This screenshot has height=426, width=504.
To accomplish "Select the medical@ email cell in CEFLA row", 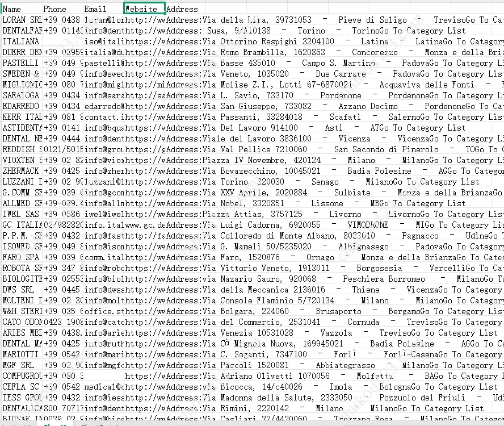I will (103, 387).
